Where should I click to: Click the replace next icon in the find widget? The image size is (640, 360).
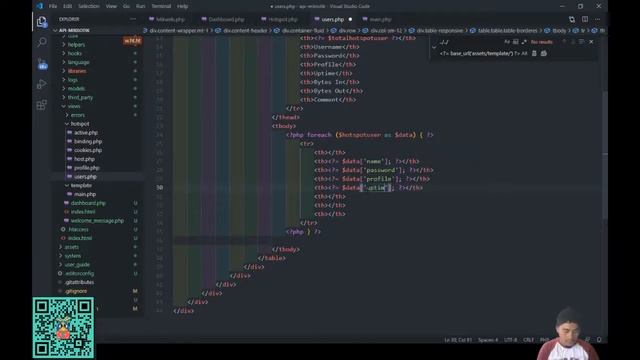pyautogui.click(x=534, y=53)
